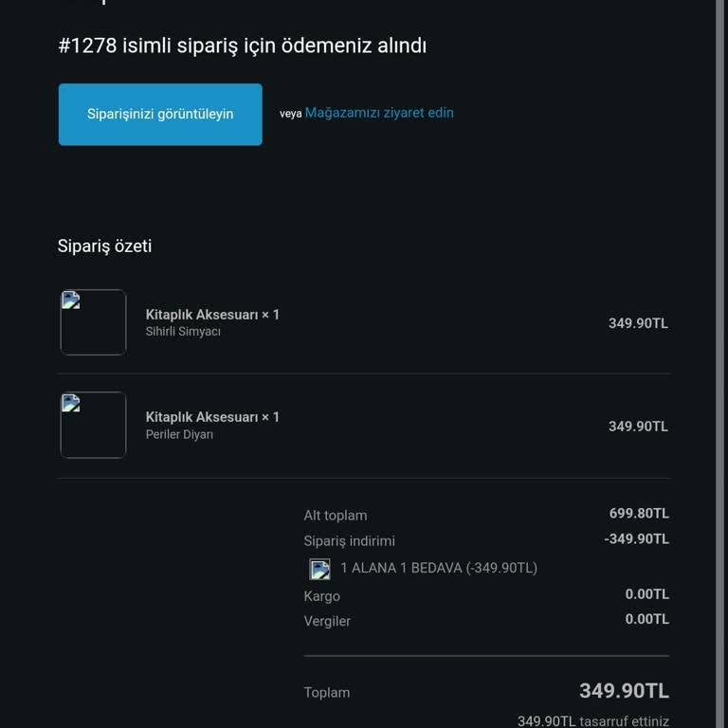
Task: Click the Siparişinizi görüntüleyin button
Action: point(160,115)
